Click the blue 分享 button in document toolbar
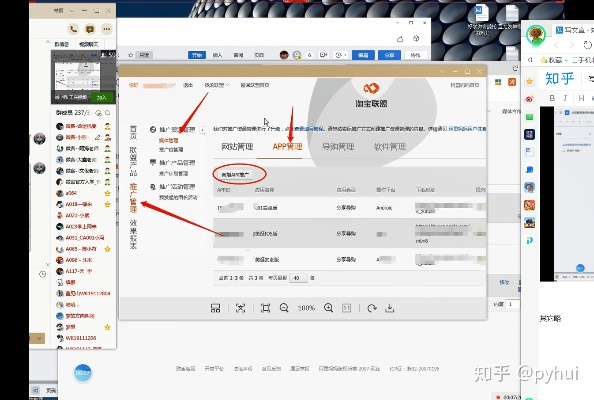This screenshot has width=594, height=400. [x=389, y=55]
